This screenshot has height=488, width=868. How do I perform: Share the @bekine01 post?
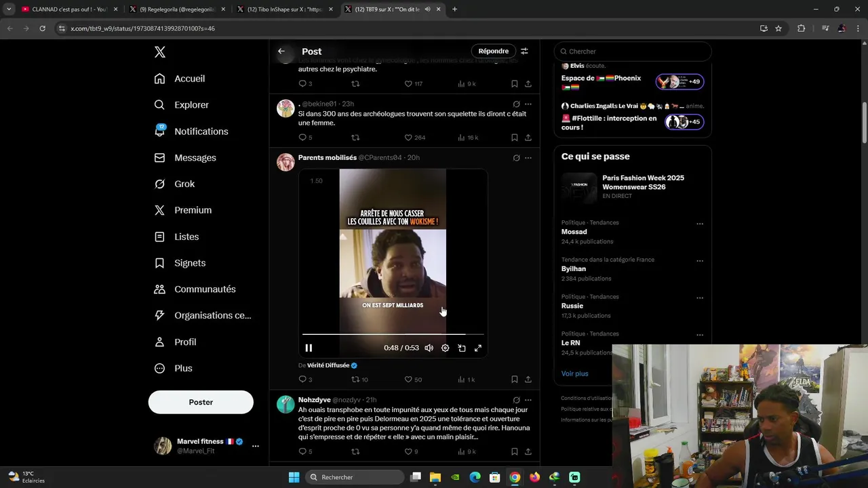point(528,138)
